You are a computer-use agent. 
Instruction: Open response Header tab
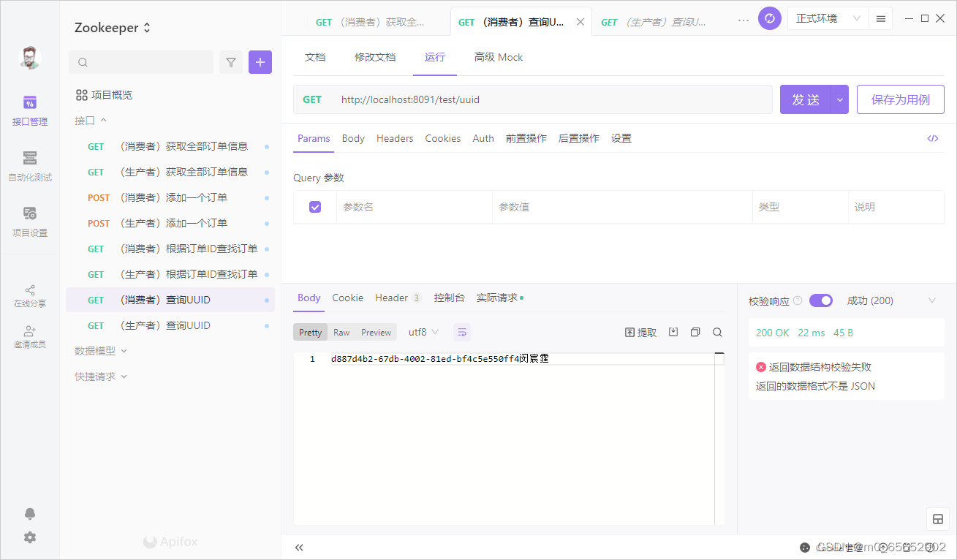[x=398, y=298]
